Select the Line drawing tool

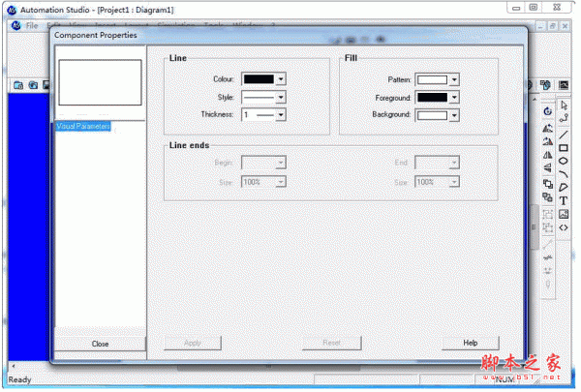pos(564,135)
